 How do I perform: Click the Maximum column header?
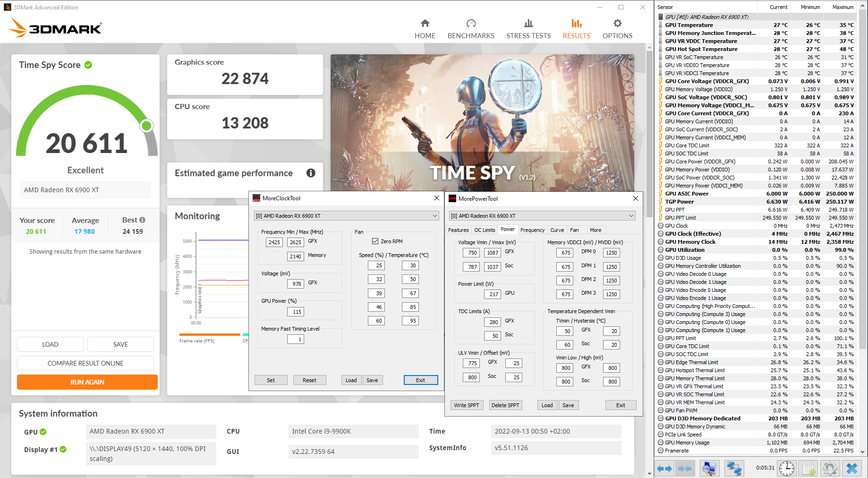[x=840, y=7]
